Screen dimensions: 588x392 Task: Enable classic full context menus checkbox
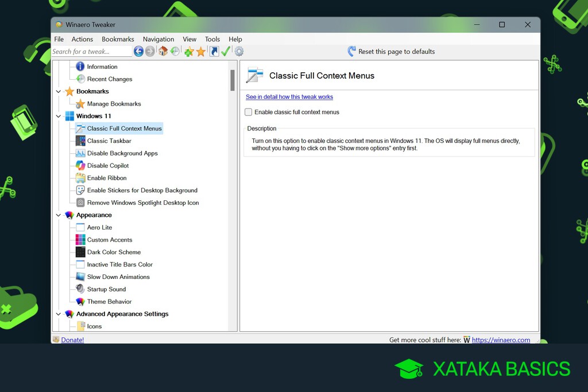pyautogui.click(x=249, y=112)
